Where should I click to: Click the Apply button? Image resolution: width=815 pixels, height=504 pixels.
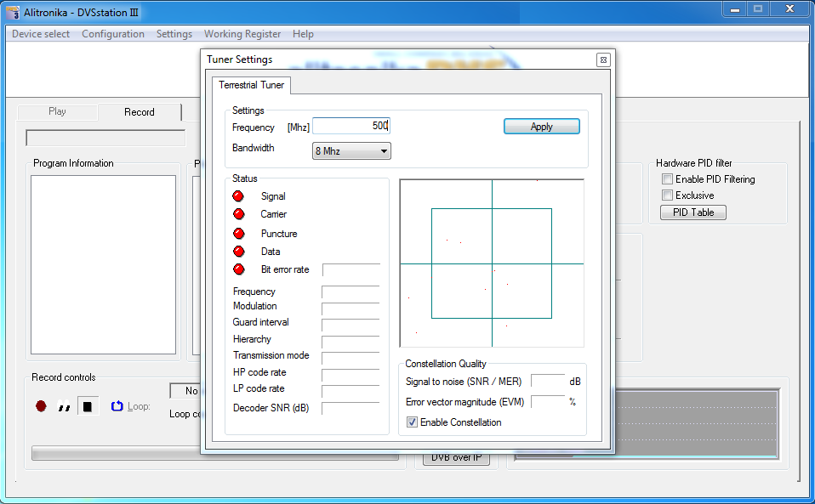542,127
